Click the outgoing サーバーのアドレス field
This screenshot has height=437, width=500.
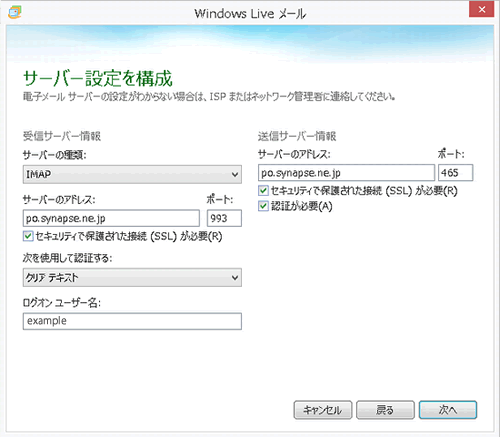click(346, 173)
